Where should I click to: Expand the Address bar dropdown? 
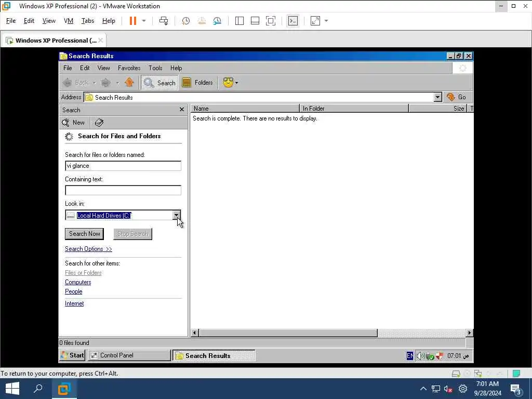coord(437,97)
